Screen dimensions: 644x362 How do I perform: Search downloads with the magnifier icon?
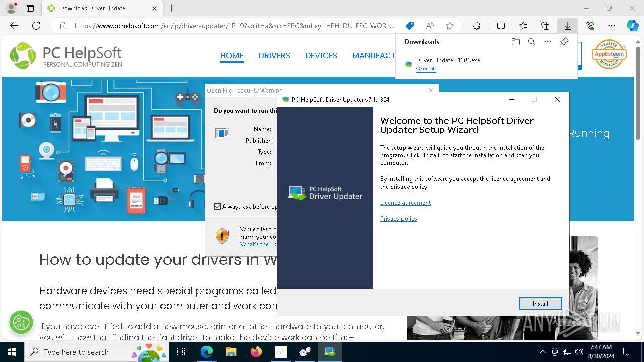pos(531,42)
